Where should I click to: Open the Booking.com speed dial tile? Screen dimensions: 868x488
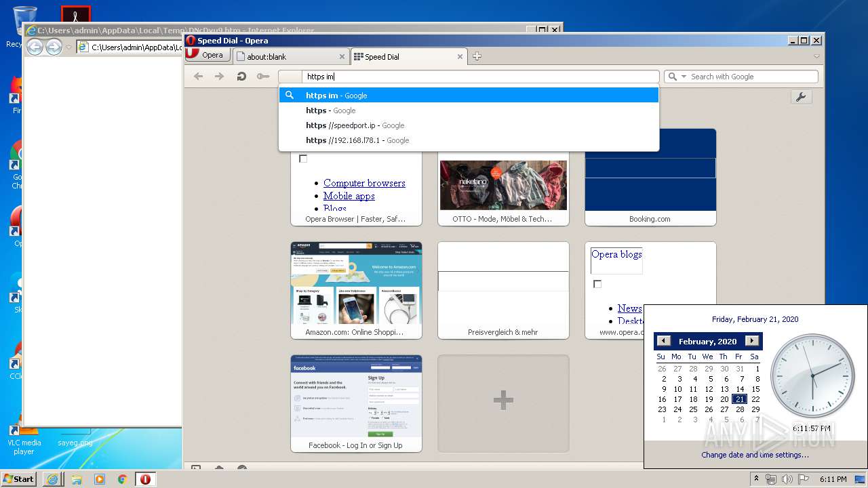pyautogui.click(x=650, y=177)
